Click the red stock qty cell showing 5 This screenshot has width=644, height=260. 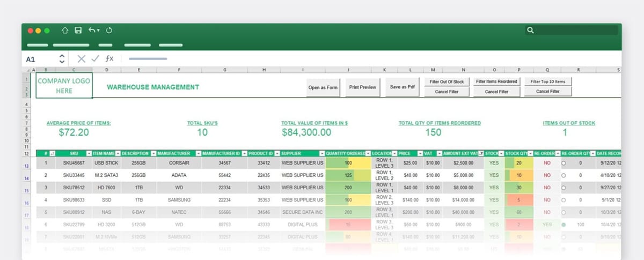pos(519,199)
